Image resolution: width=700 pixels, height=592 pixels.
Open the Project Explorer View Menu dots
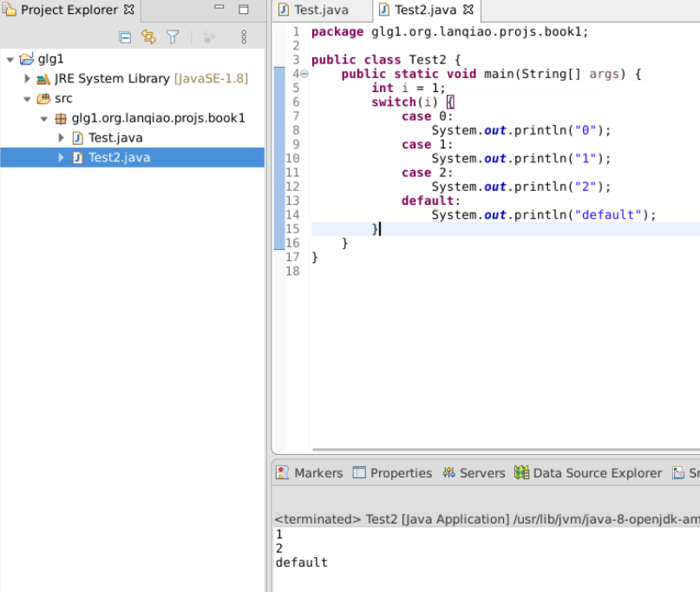(244, 37)
